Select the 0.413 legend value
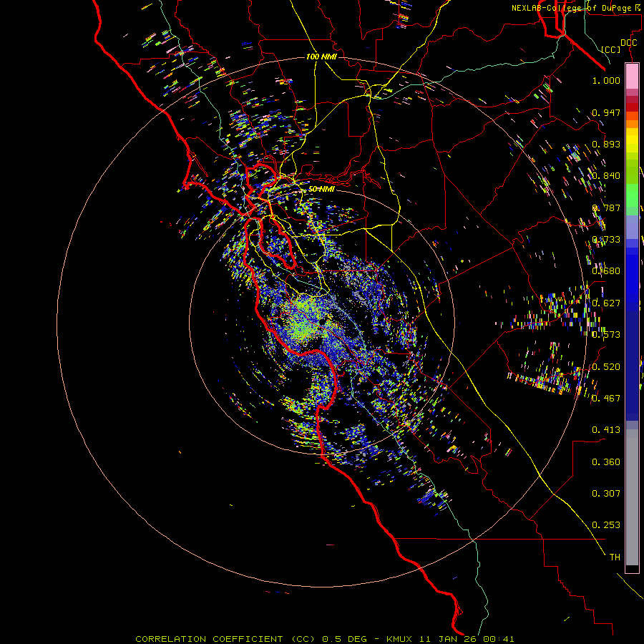The image size is (644, 644). point(606,430)
